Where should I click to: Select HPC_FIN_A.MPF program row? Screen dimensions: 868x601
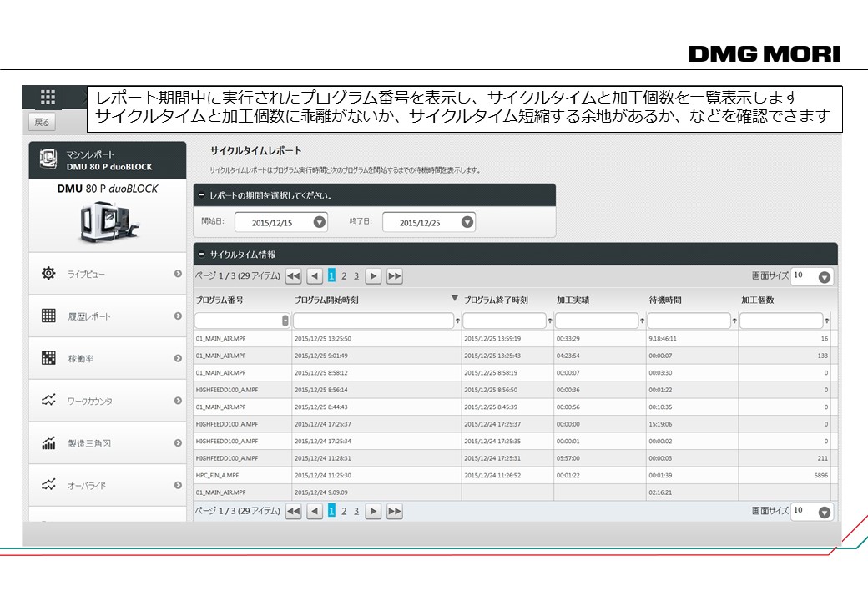(516, 476)
